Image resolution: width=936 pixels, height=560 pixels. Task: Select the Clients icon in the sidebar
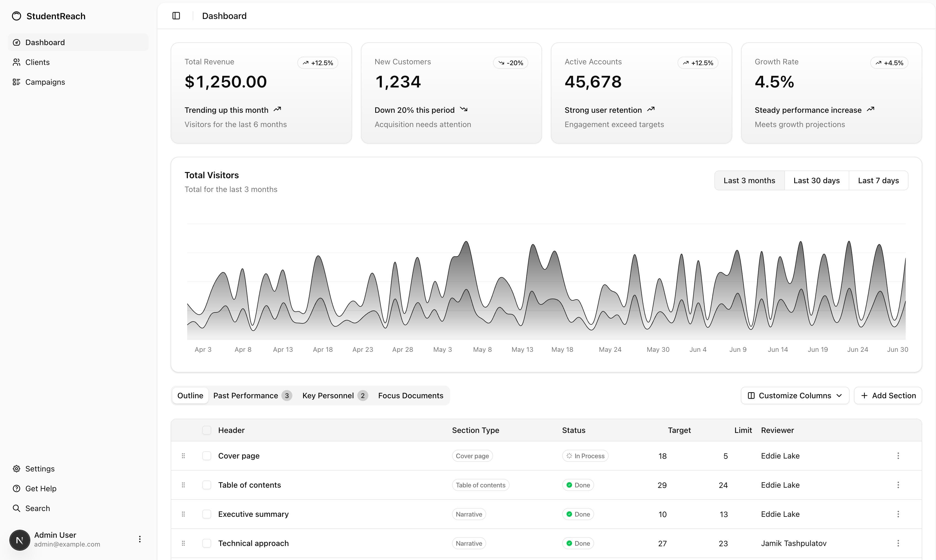(x=17, y=62)
